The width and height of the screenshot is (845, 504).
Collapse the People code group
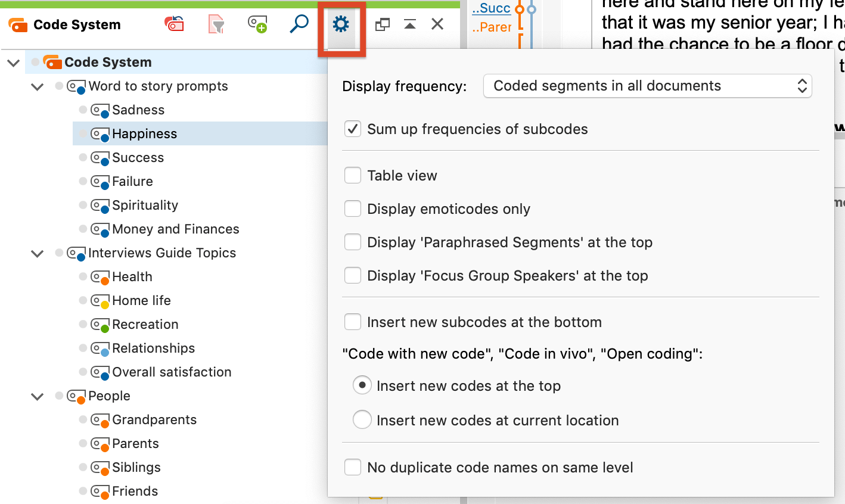pos(37,397)
